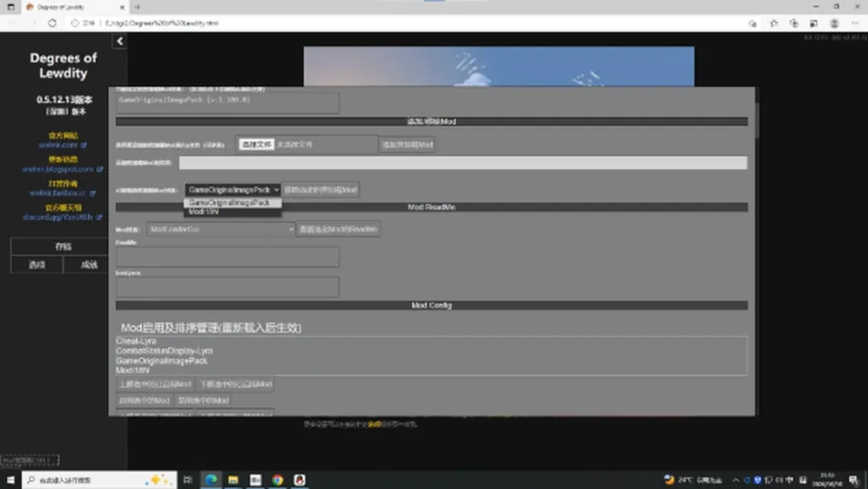Click the file info icon in address bar
This screenshot has height=489, width=868.
[x=75, y=24]
